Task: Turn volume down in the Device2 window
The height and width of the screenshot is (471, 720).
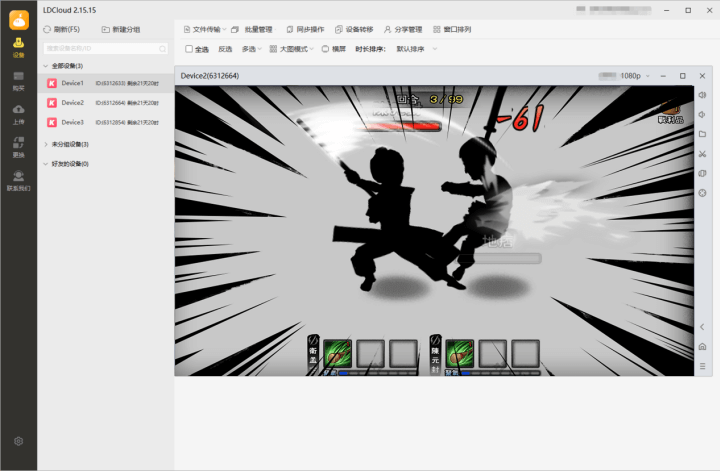Action: [x=702, y=115]
